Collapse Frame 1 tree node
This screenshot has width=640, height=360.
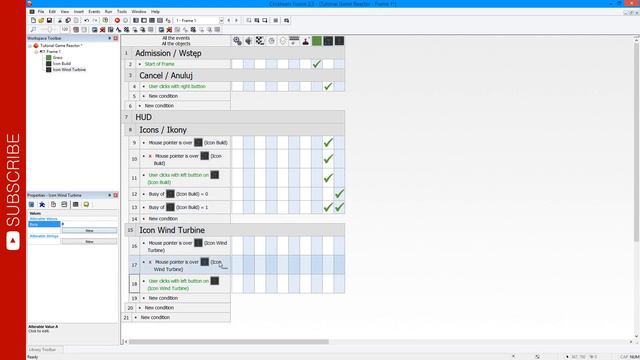[x=36, y=52]
